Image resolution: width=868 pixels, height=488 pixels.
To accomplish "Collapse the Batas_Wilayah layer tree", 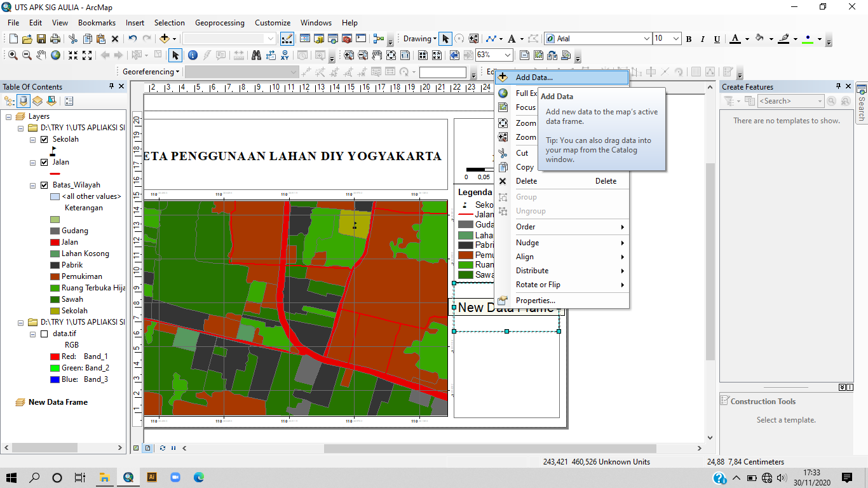I will [33, 185].
